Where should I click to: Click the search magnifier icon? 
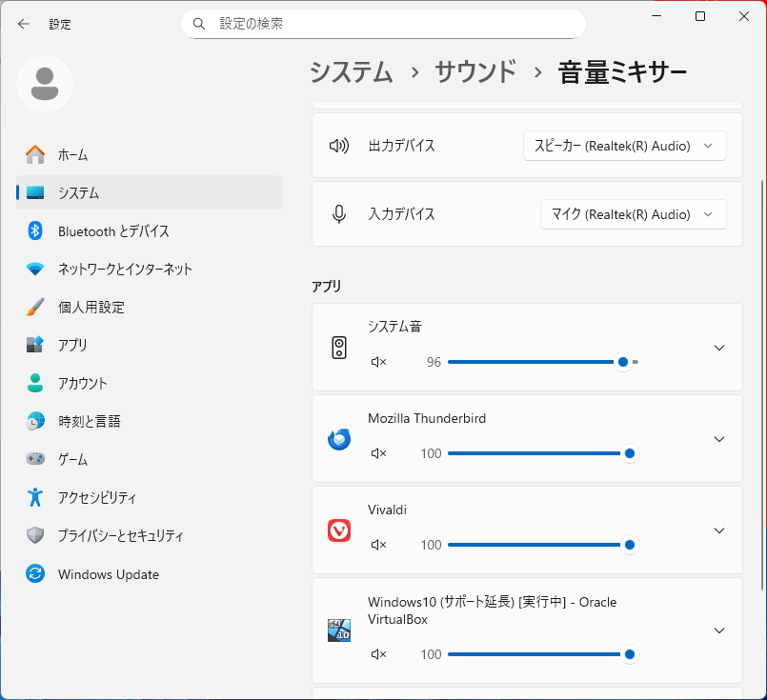pyautogui.click(x=199, y=24)
